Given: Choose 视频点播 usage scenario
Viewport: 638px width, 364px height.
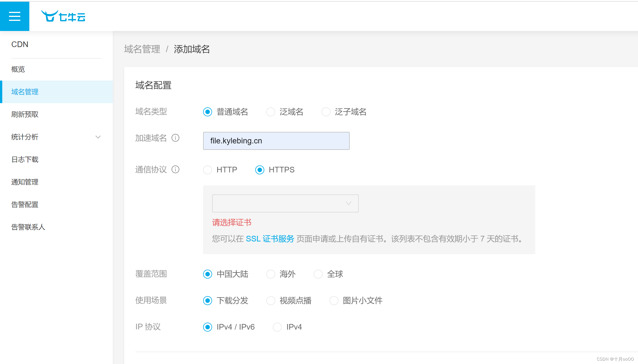Looking at the screenshot, I should pyautogui.click(x=271, y=300).
